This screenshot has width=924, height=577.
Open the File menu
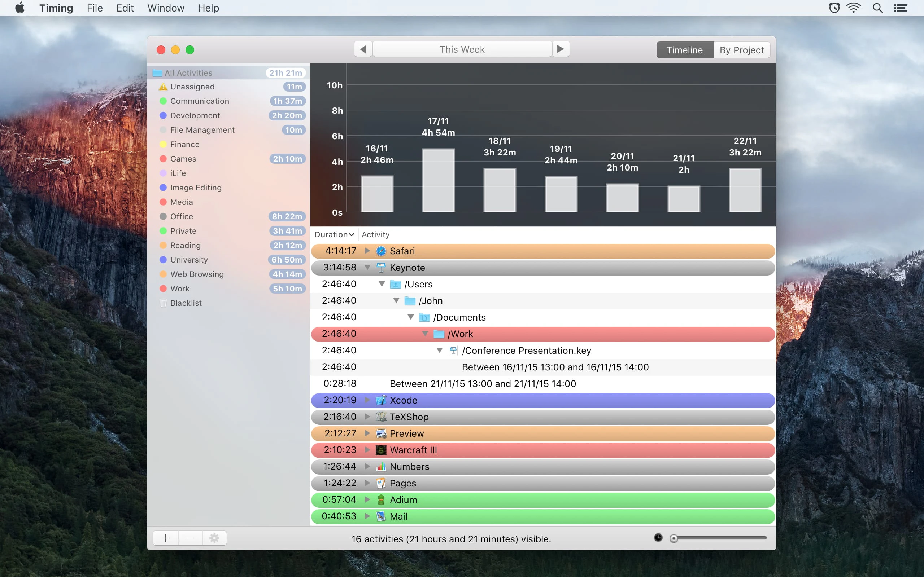(x=94, y=8)
